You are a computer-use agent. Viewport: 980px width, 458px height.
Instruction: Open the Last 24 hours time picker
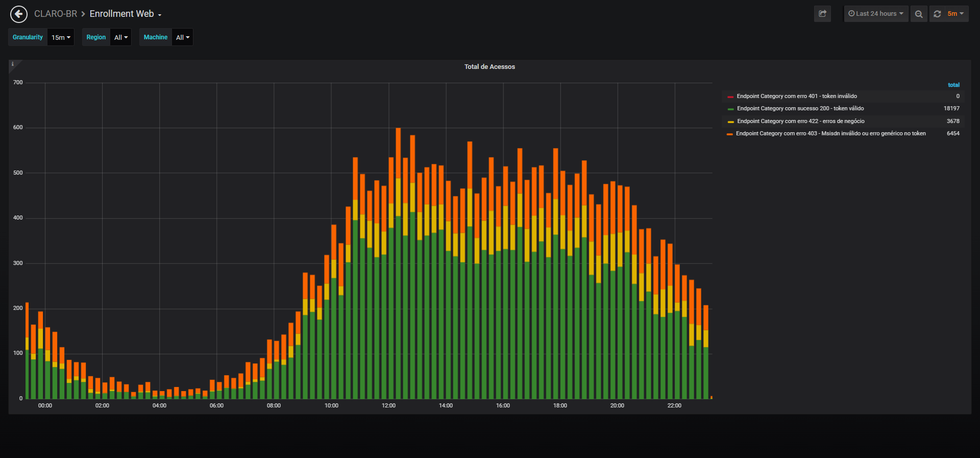point(876,14)
